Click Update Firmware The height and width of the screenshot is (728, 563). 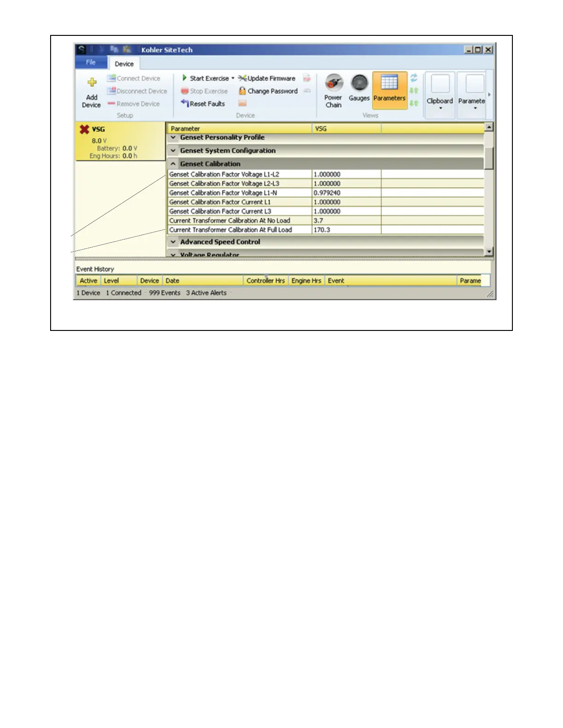[267, 78]
